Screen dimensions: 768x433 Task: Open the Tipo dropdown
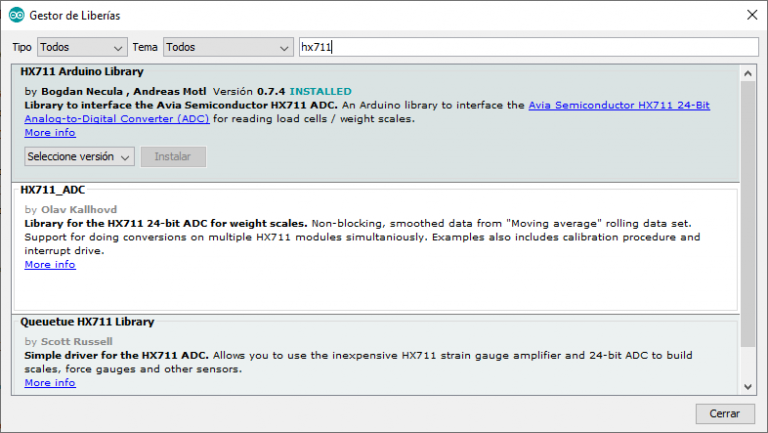click(82, 47)
